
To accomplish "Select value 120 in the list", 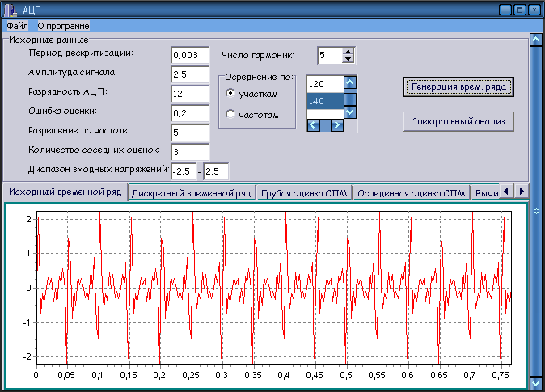I will coord(323,84).
